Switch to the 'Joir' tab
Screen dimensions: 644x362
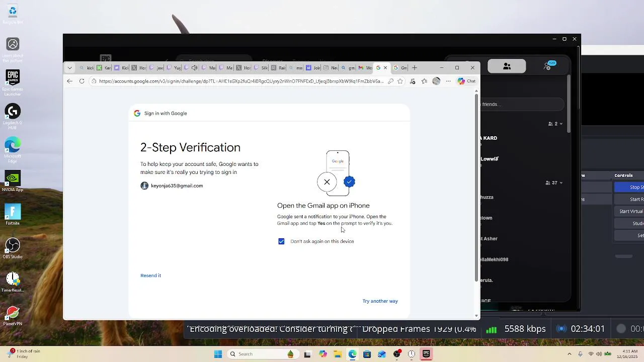(x=313, y=68)
